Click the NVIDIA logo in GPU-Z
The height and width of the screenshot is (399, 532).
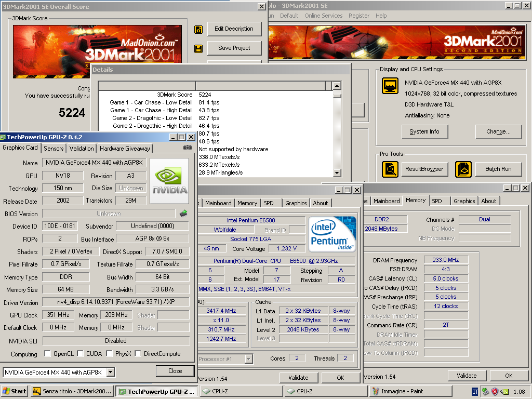(169, 181)
